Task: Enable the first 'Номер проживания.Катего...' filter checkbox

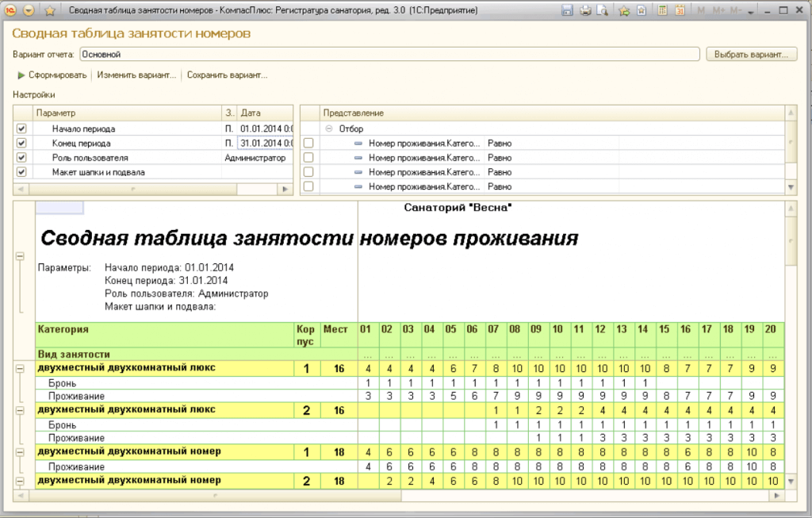Action: 308,144
